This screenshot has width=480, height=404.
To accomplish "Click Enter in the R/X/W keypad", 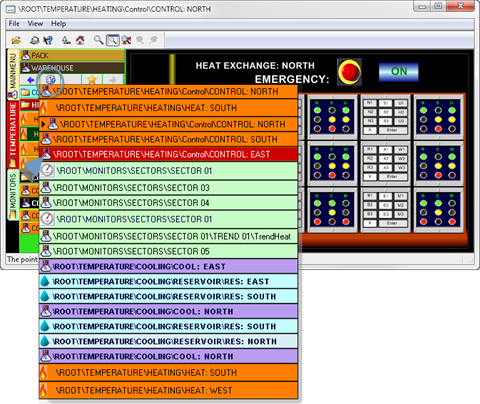I will (393, 176).
